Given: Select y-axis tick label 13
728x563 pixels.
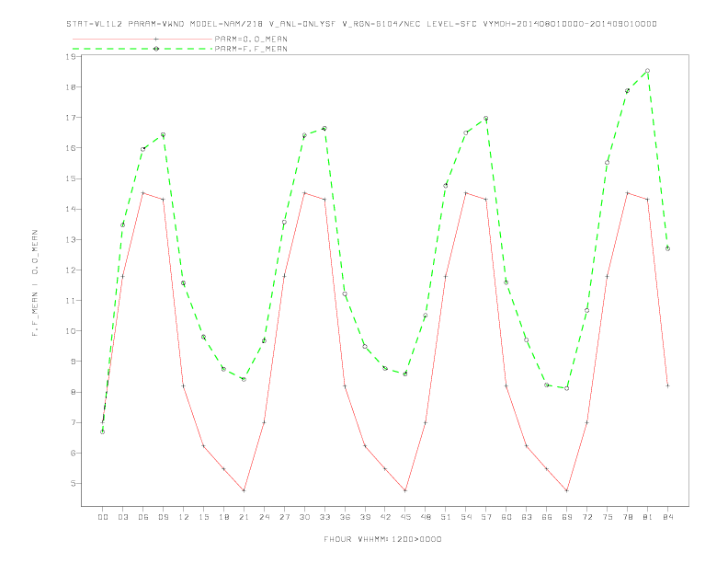Looking at the screenshot, I should pyautogui.click(x=71, y=240).
